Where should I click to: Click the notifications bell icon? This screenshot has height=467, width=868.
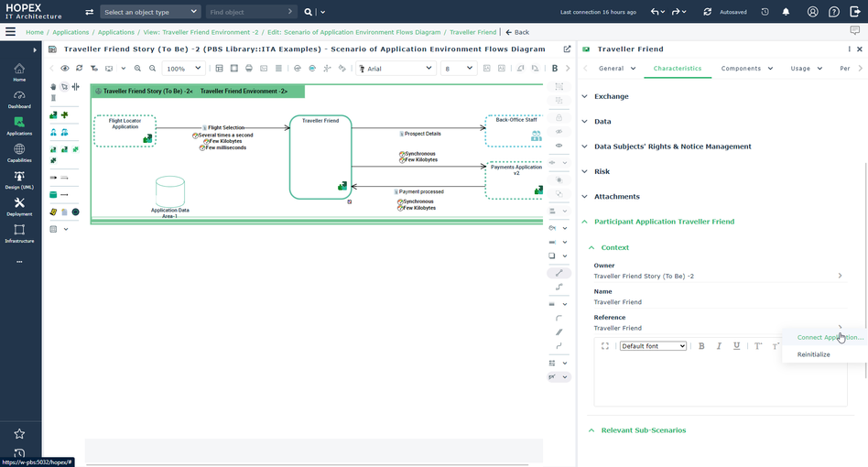point(786,12)
